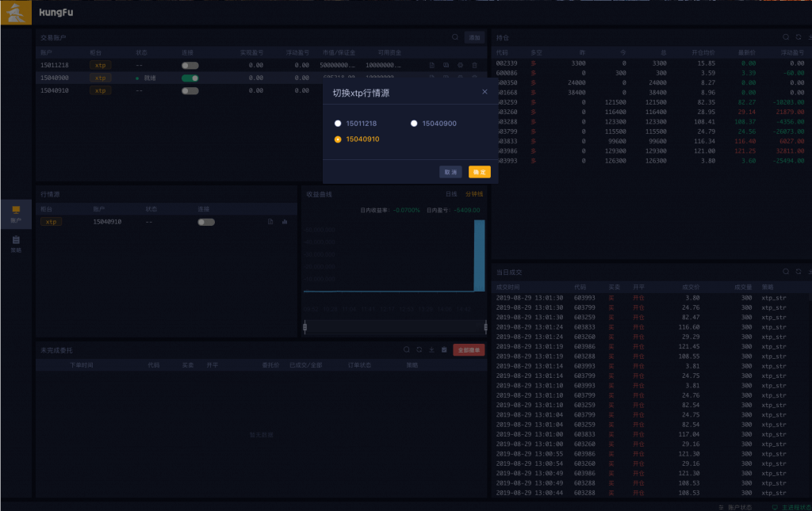
Task: Click 就绪 status of account 15040900
Action: coord(150,78)
